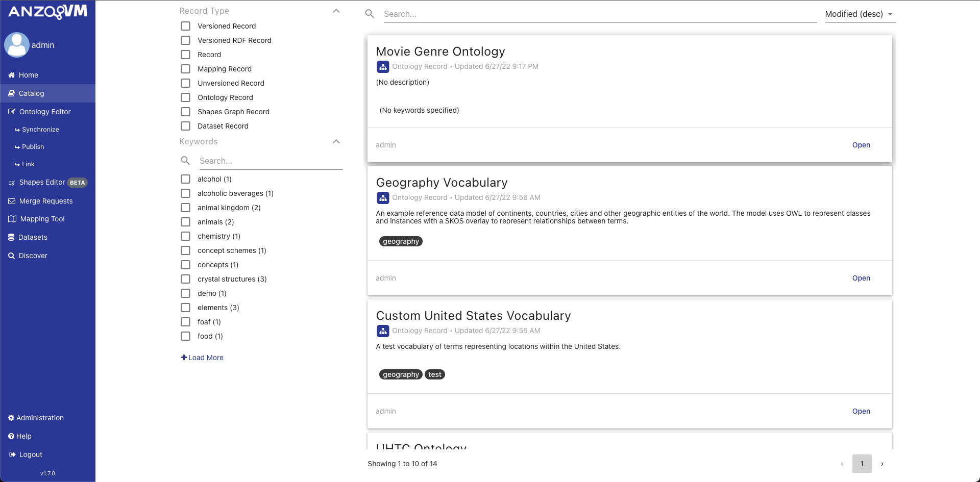
Task: Select Publish under Ontology Editor
Action: pyautogui.click(x=33, y=147)
